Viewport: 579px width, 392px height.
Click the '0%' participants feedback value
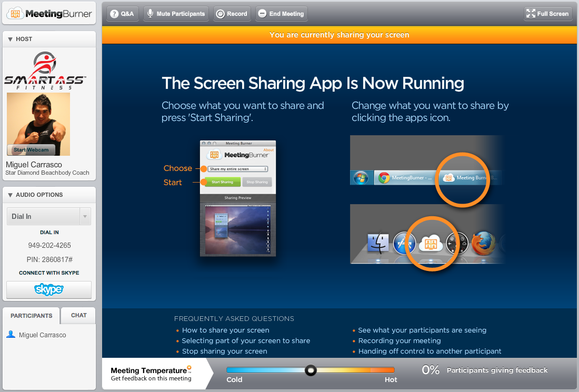click(x=431, y=370)
